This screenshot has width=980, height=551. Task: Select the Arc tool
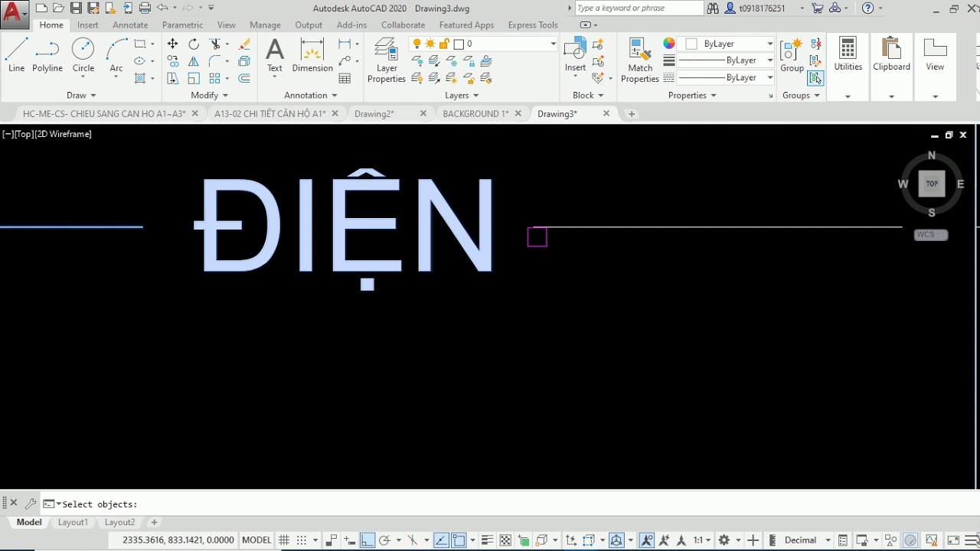(x=116, y=55)
